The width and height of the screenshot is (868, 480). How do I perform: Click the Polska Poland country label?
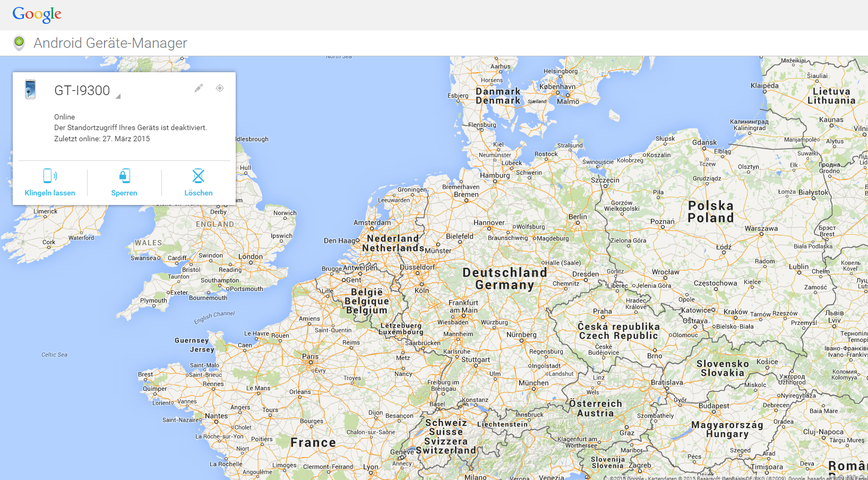[x=711, y=212]
